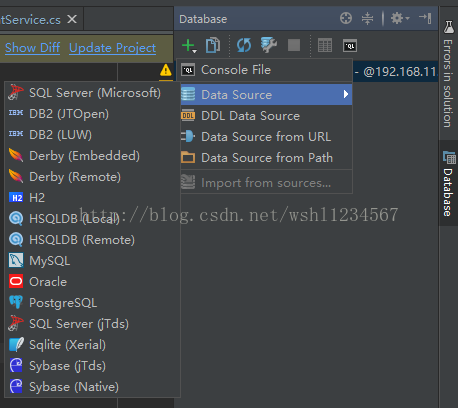Choose SQL Server (Microsoft) driver
Image resolution: width=458 pixels, height=408 pixels.
[x=92, y=93]
